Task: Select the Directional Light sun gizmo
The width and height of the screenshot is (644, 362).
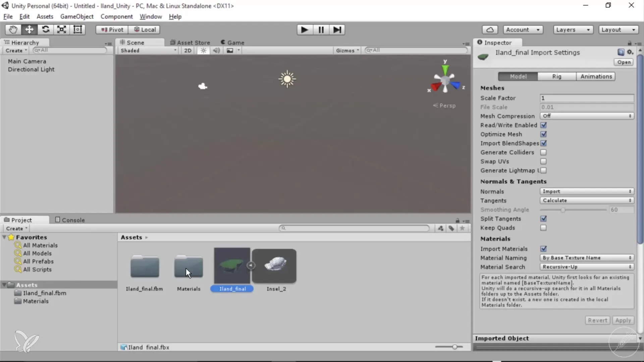Action: point(287,79)
